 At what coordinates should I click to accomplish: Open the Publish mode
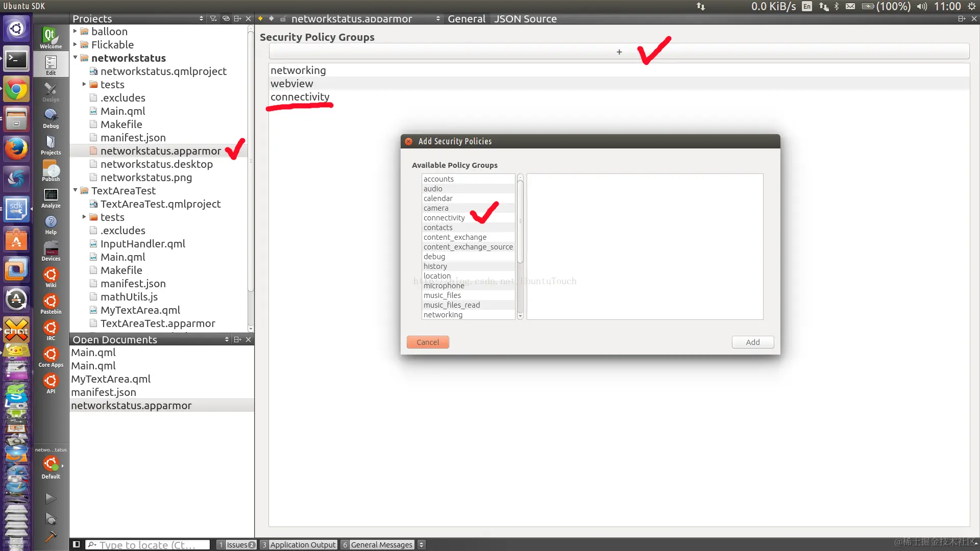coord(51,171)
